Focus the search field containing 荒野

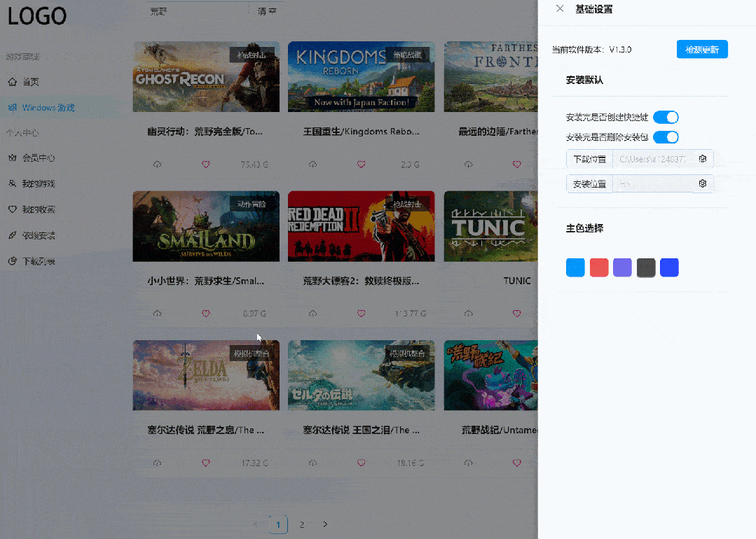click(x=197, y=10)
